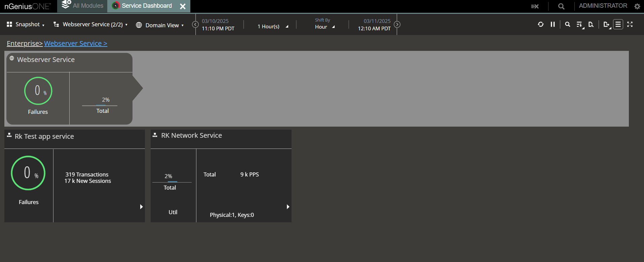Click the document search icon in the toolbar
Screen dimensions: 644x262
(x=591, y=24)
